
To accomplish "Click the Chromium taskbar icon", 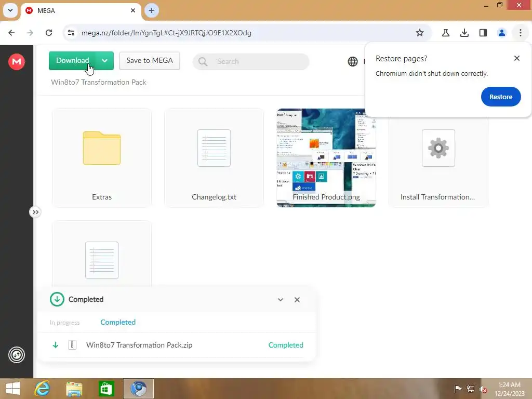I will (x=139, y=389).
